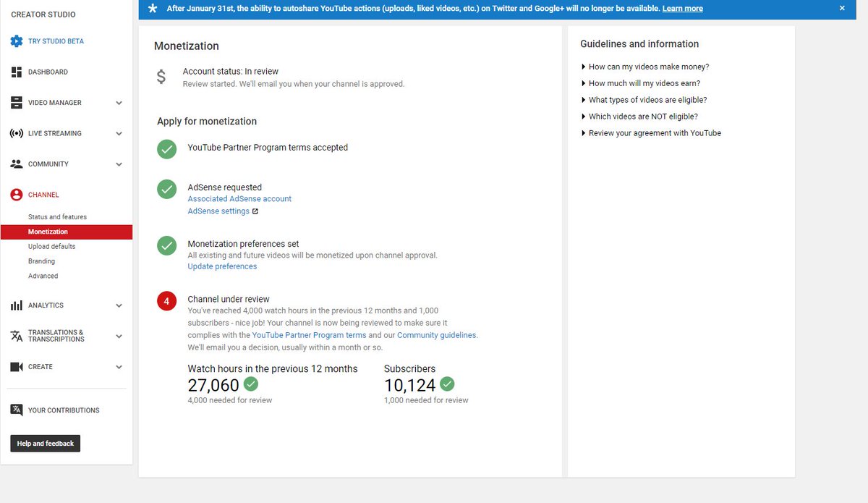Click the Analytics bar chart icon
868x503 pixels.
click(17, 305)
